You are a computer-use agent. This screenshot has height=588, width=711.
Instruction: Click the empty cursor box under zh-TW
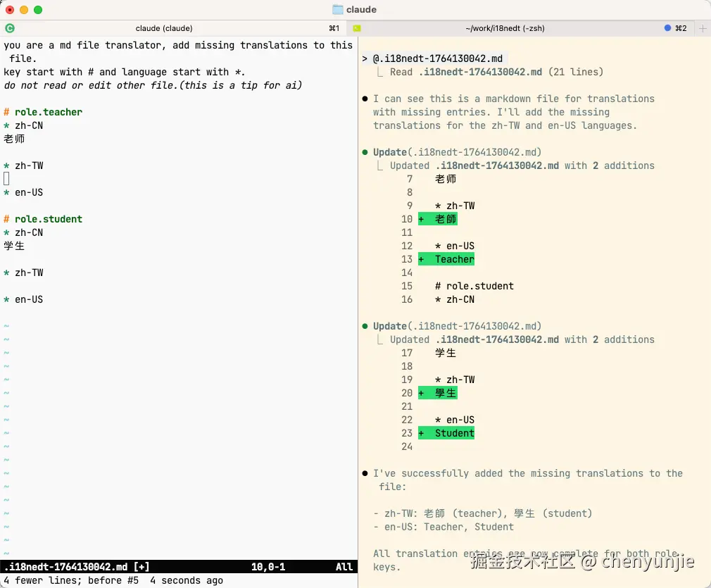click(x=6, y=179)
